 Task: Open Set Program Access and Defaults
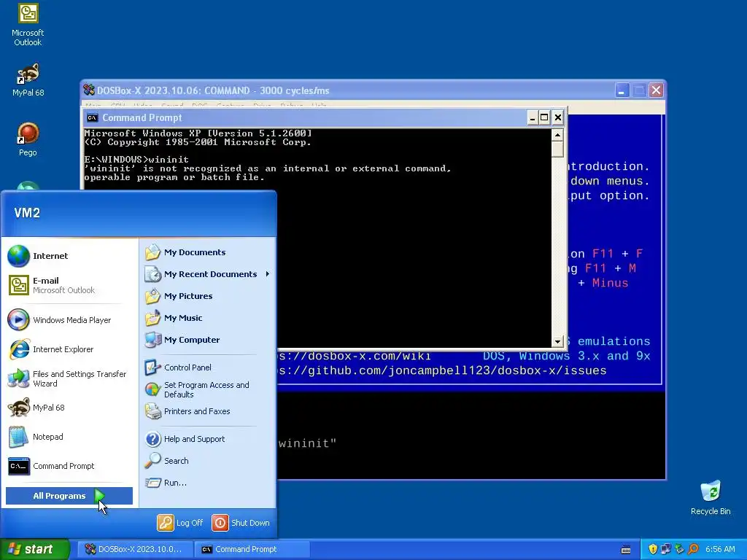click(x=208, y=389)
